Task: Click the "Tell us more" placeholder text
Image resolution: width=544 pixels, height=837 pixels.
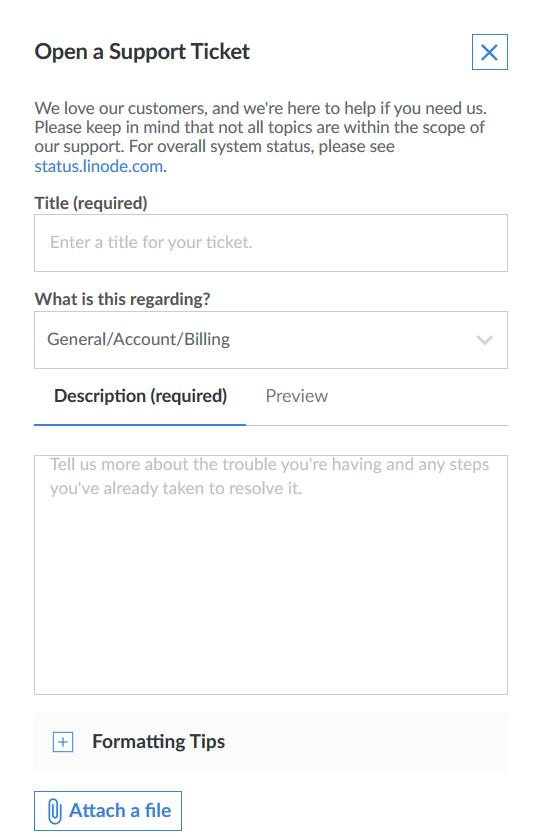Action: click(x=269, y=476)
